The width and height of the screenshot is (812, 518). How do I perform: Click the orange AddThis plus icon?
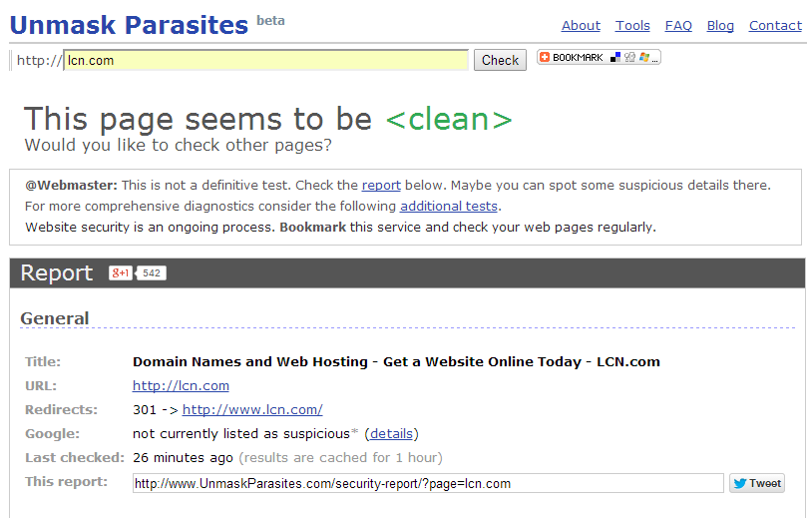click(545, 57)
